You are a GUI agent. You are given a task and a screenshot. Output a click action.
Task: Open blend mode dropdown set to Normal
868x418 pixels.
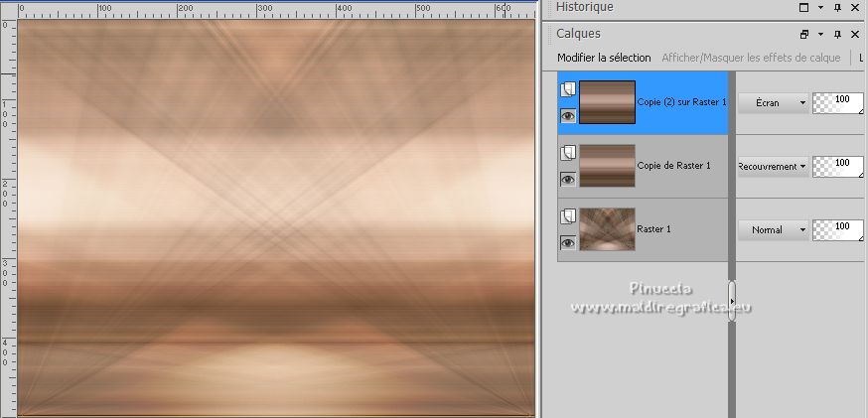tap(774, 229)
